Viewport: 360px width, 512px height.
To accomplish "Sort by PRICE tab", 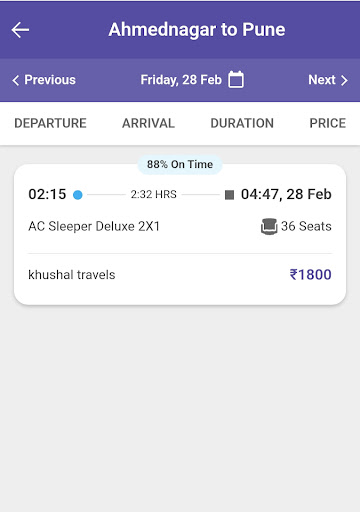I will 328,123.
